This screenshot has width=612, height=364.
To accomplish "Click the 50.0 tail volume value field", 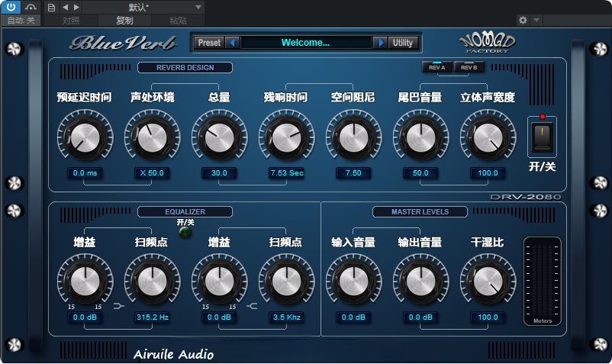I will click(420, 172).
